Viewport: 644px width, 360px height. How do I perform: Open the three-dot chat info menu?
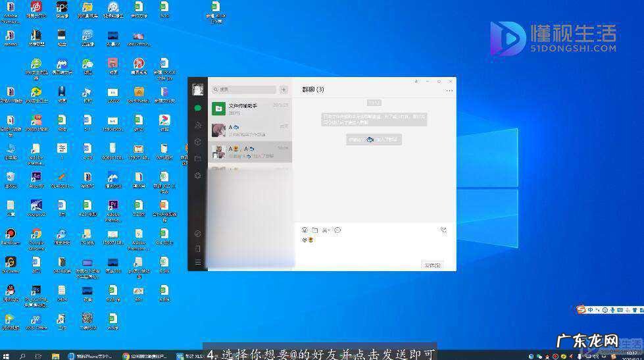(x=449, y=91)
